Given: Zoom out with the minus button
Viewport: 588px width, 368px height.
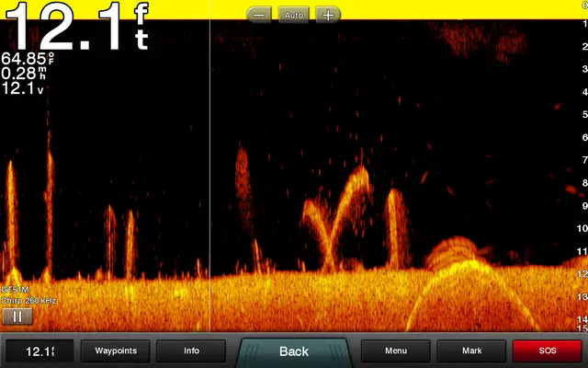Looking at the screenshot, I should [x=259, y=16].
